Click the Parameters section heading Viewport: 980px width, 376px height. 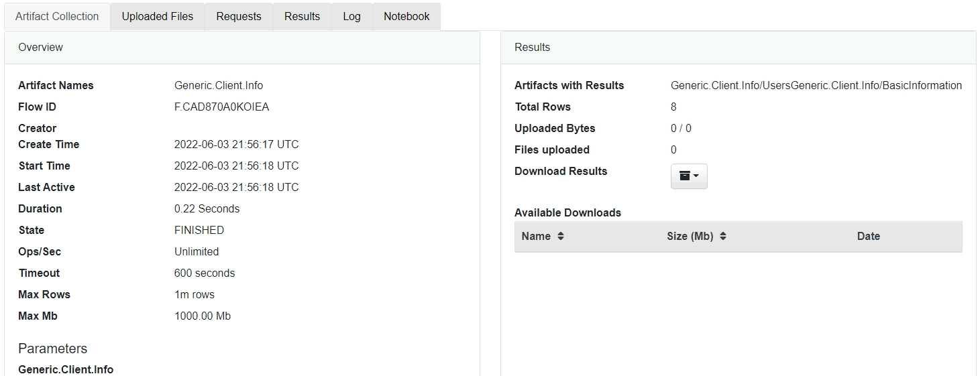pos(52,349)
